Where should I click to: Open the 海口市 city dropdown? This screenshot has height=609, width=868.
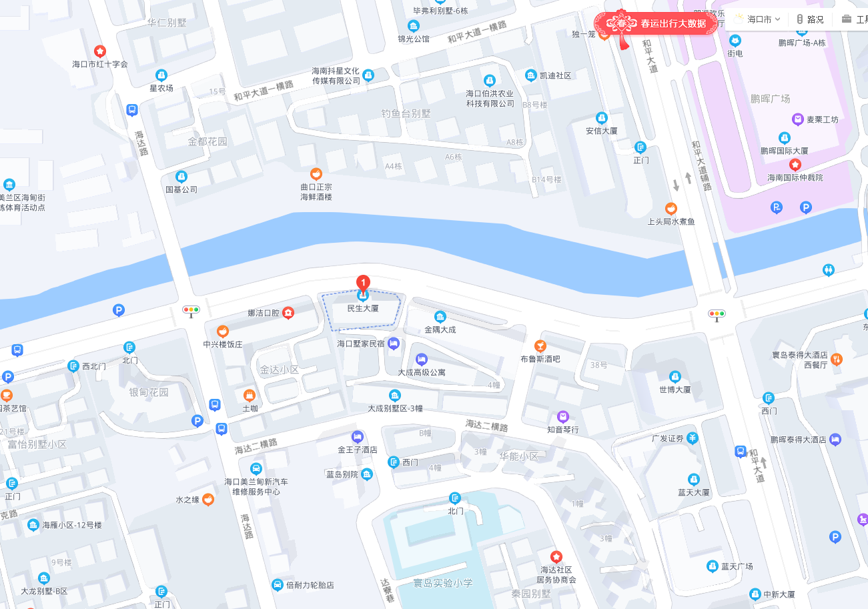click(x=758, y=19)
